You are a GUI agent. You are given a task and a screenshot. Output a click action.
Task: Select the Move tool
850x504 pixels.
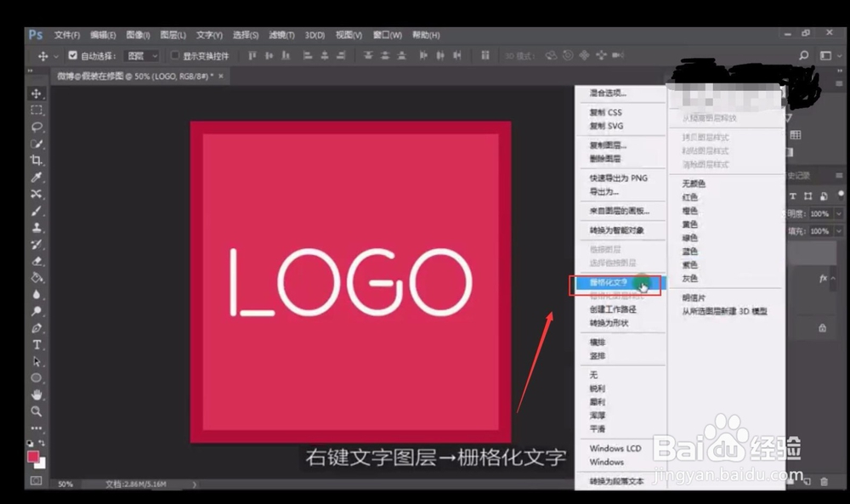36,93
